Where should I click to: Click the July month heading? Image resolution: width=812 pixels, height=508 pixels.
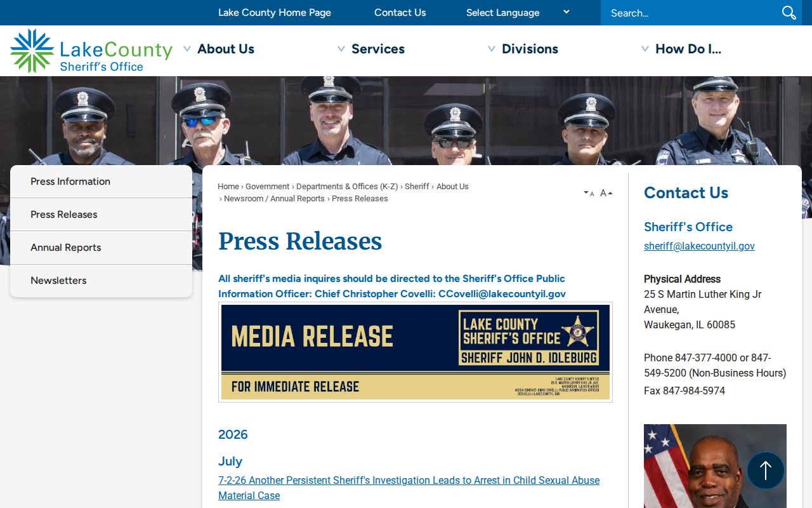(x=230, y=461)
